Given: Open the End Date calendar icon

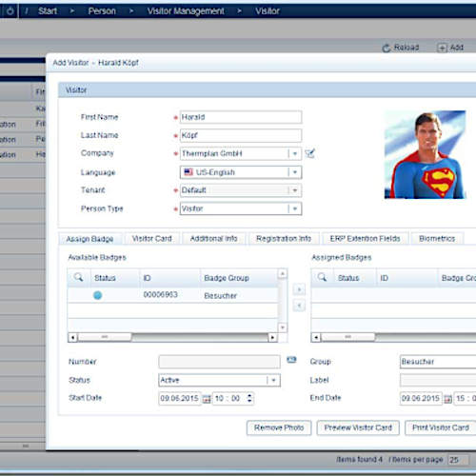Looking at the screenshot, I should (447, 399).
